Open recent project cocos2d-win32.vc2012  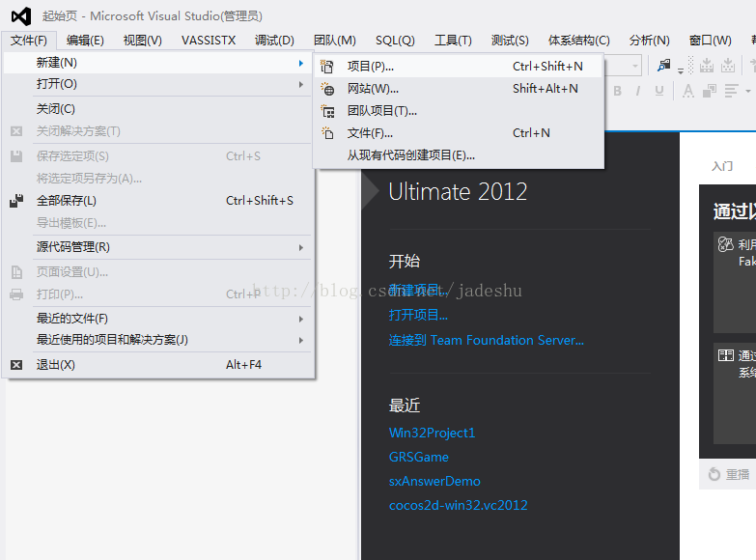coord(458,505)
